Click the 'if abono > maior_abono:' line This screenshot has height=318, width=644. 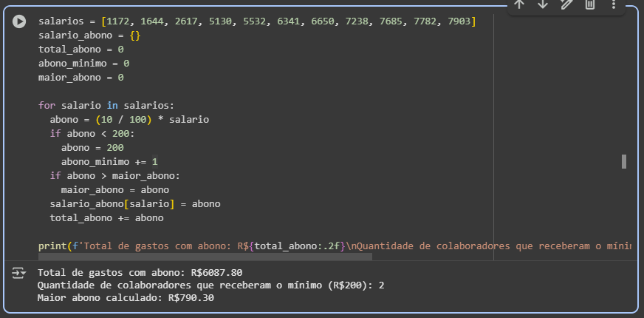point(115,176)
